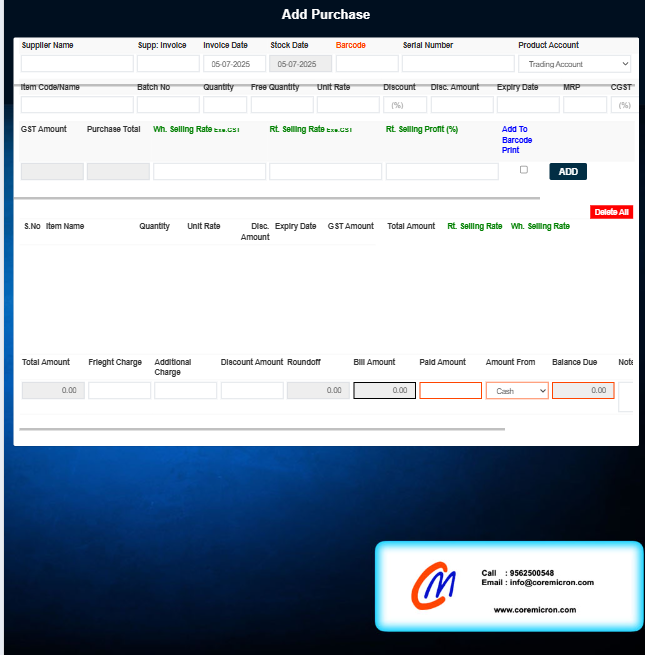Expand the Amount From Cash dropdown
The image size is (645, 655).
pyautogui.click(x=517, y=391)
